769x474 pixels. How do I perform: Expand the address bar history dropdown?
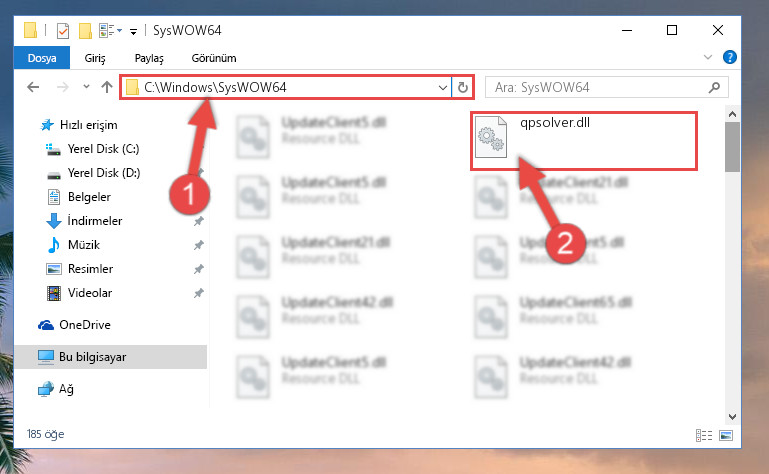(442, 88)
